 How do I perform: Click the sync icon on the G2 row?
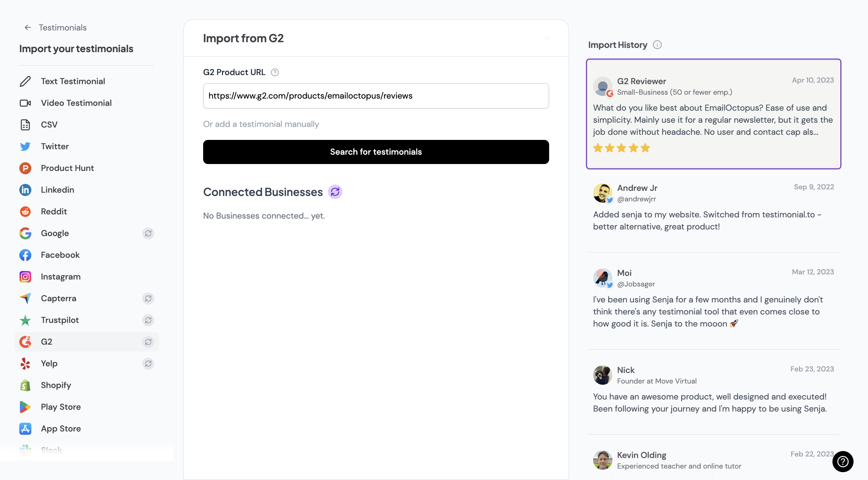point(148,342)
